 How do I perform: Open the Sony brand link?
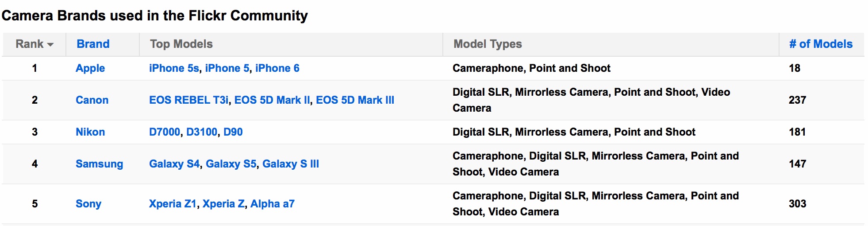click(88, 204)
